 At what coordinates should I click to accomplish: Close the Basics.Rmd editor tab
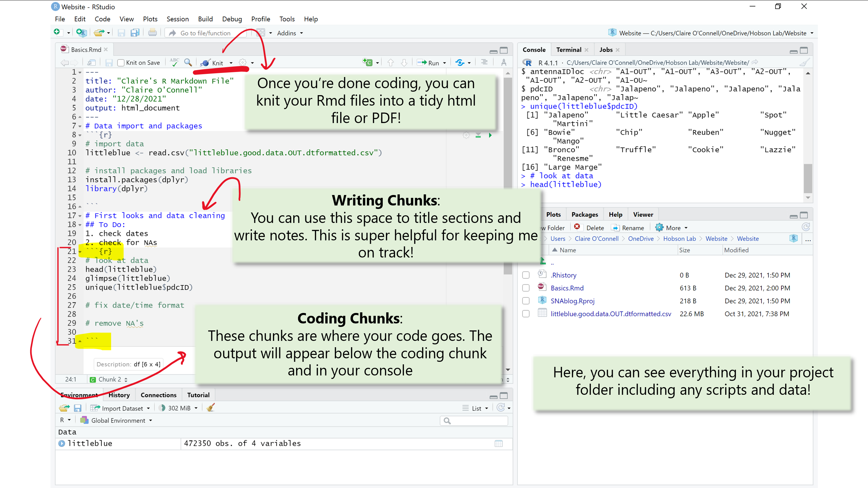pos(106,49)
